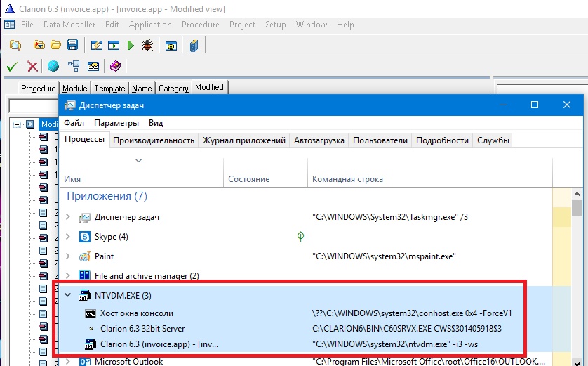Screen dimensions: 588x366
Task: Click the green checkmark icon
Action: [x=12, y=67]
